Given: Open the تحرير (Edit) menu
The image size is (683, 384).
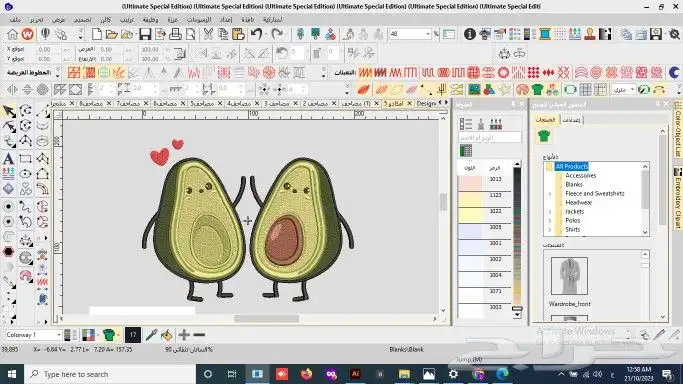Looking at the screenshot, I should [37, 20].
